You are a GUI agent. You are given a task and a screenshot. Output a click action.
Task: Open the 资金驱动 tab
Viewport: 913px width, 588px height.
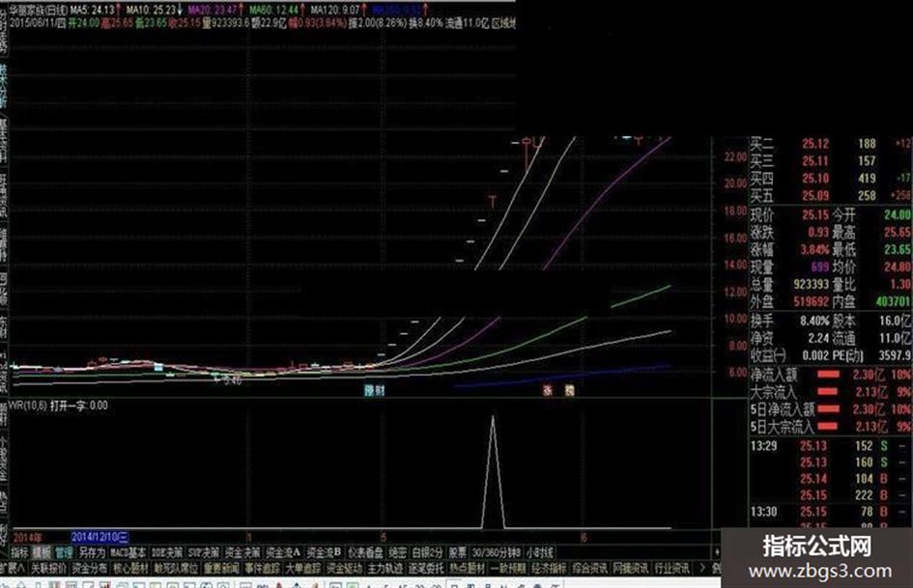coord(345,568)
